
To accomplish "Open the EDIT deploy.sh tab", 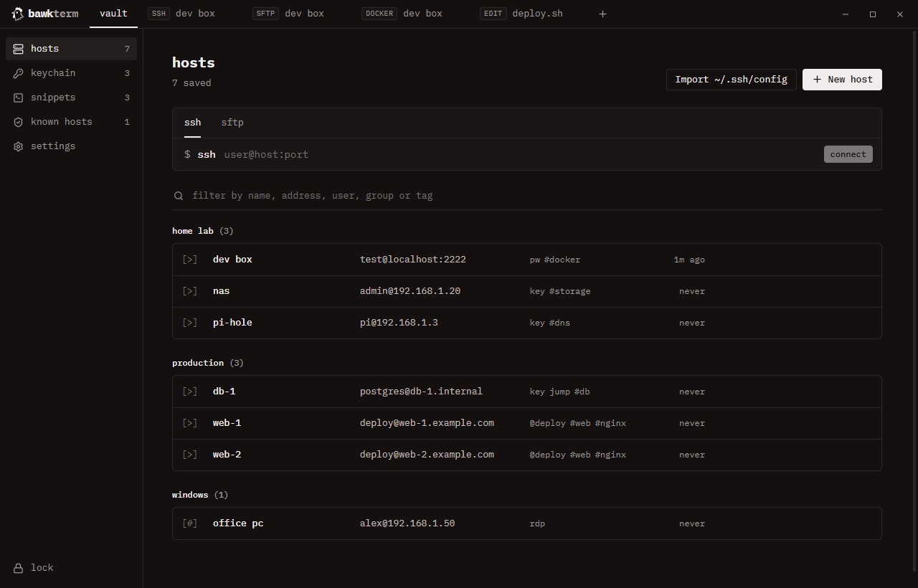I will pos(522,14).
